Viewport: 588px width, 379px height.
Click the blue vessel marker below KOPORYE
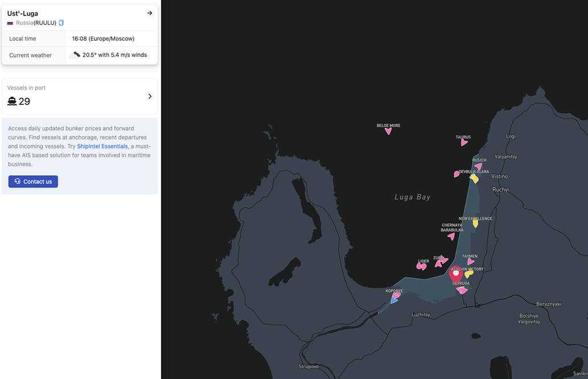tap(394, 300)
